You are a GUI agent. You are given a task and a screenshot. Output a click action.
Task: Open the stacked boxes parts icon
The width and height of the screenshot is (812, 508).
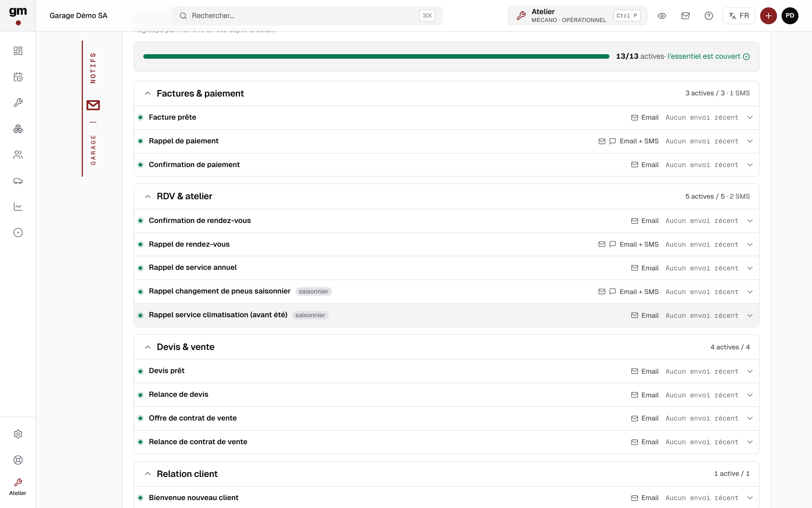pos(18,129)
